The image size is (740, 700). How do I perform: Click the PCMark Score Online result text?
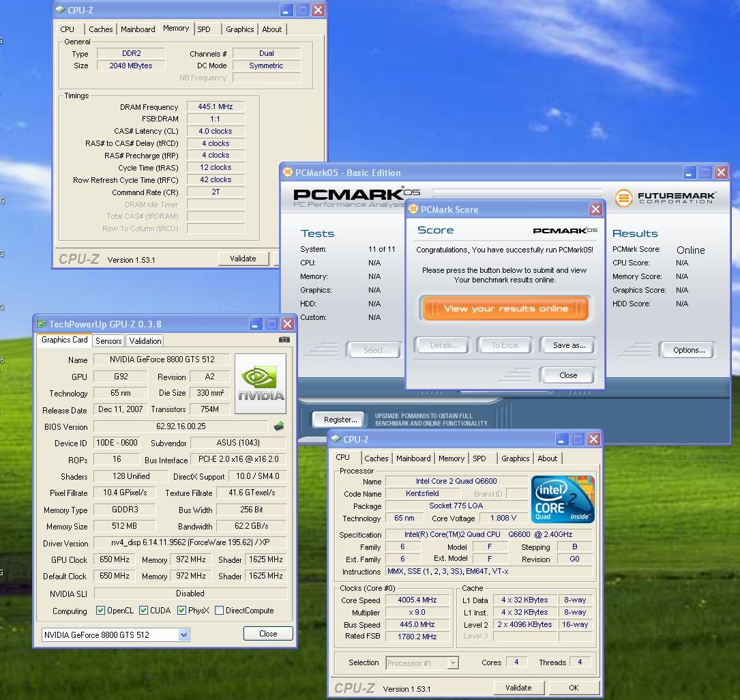[690, 250]
